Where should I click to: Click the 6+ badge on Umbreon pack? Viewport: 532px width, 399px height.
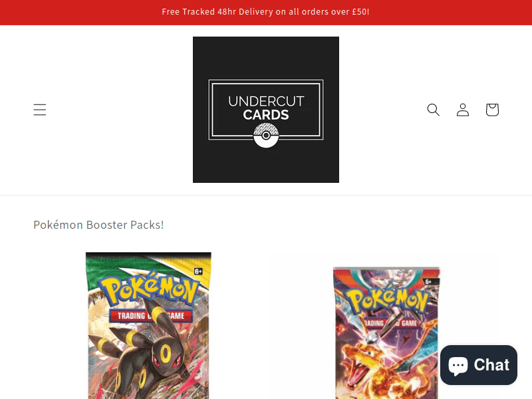(198, 271)
